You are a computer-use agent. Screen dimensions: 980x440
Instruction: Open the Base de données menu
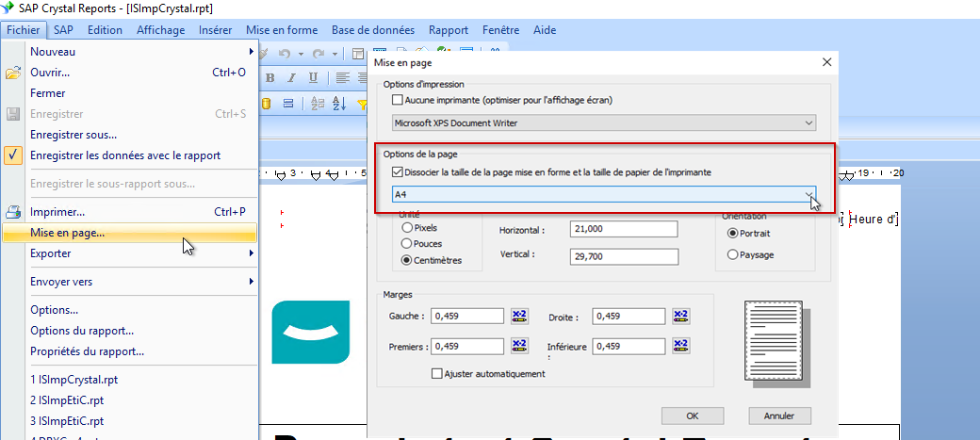(372, 30)
